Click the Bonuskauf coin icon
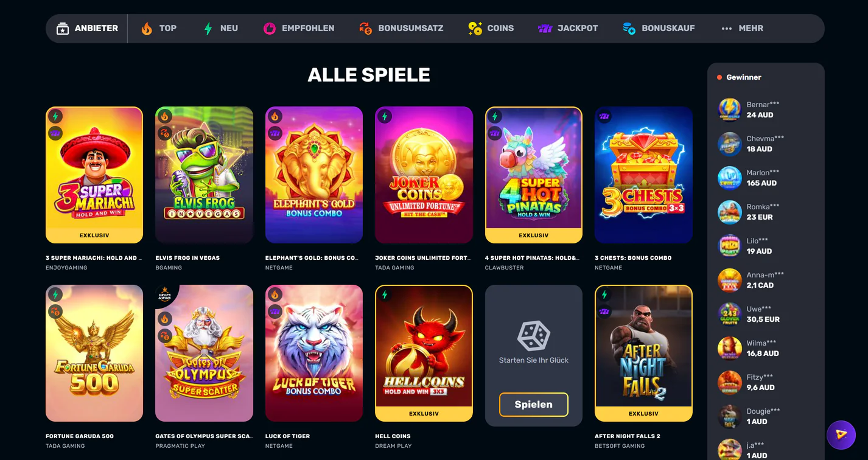Screen dimensions: 868x460 coord(629,28)
